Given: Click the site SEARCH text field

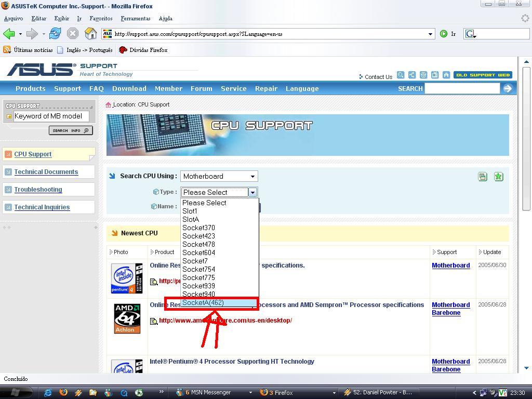Looking at the screenshot, I should (462, 88).
